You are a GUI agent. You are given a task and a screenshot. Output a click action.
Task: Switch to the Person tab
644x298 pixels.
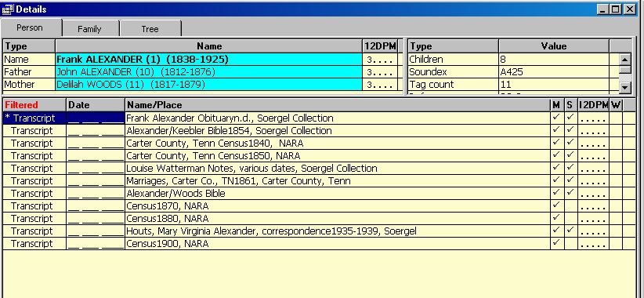pos(30,28)
